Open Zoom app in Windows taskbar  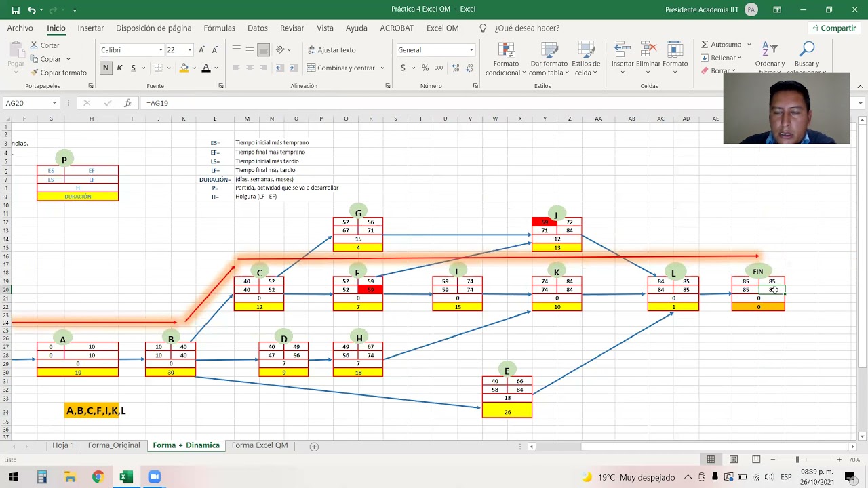coord(154,477)
